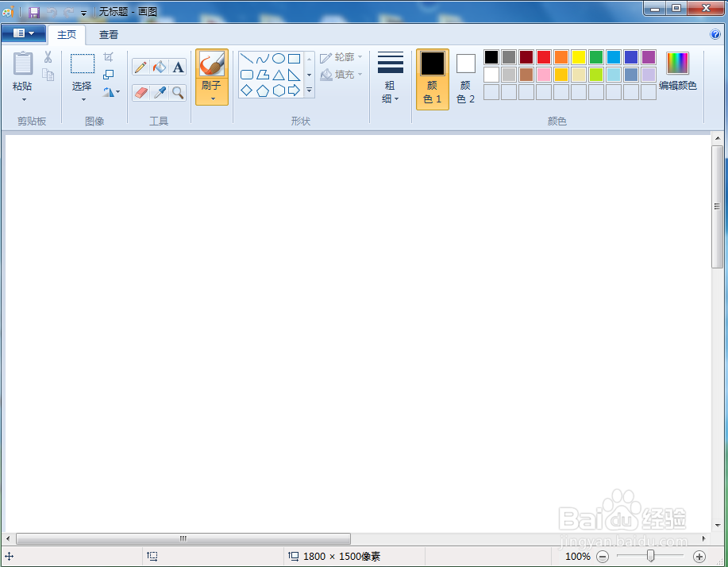Image resolution: width=728 pixels, height=567 pixels.
Task: Click the Crop icon
Action: (x=108, y=57)
